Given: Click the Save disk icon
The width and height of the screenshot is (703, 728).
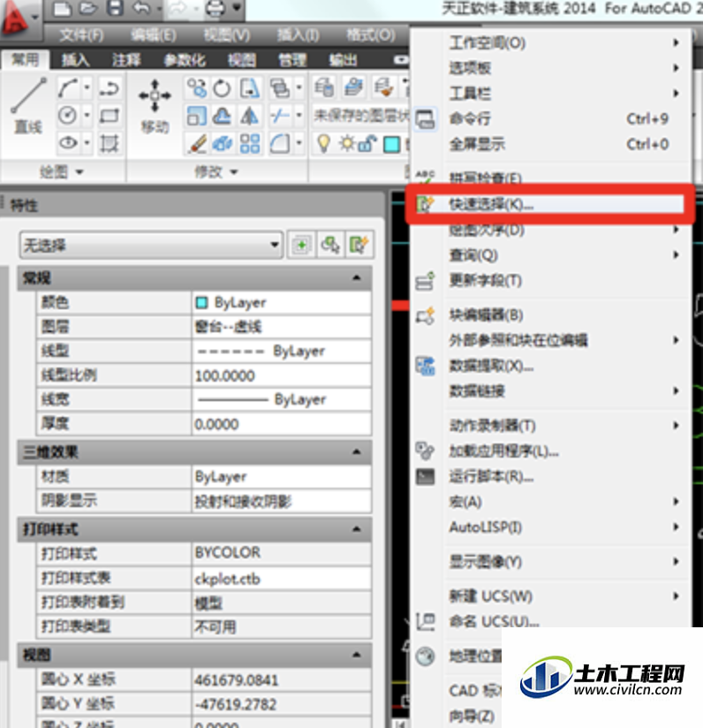Looking at the screenshot, I should 115,8.
